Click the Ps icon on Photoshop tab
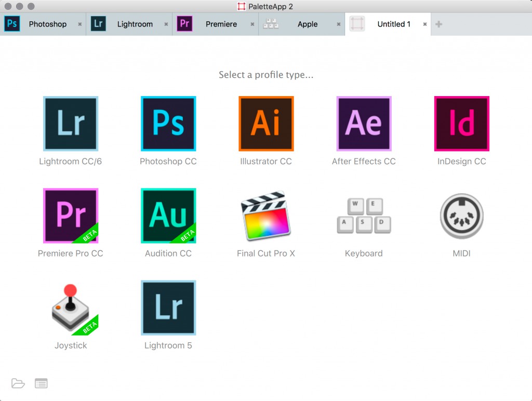 [12, 24]
